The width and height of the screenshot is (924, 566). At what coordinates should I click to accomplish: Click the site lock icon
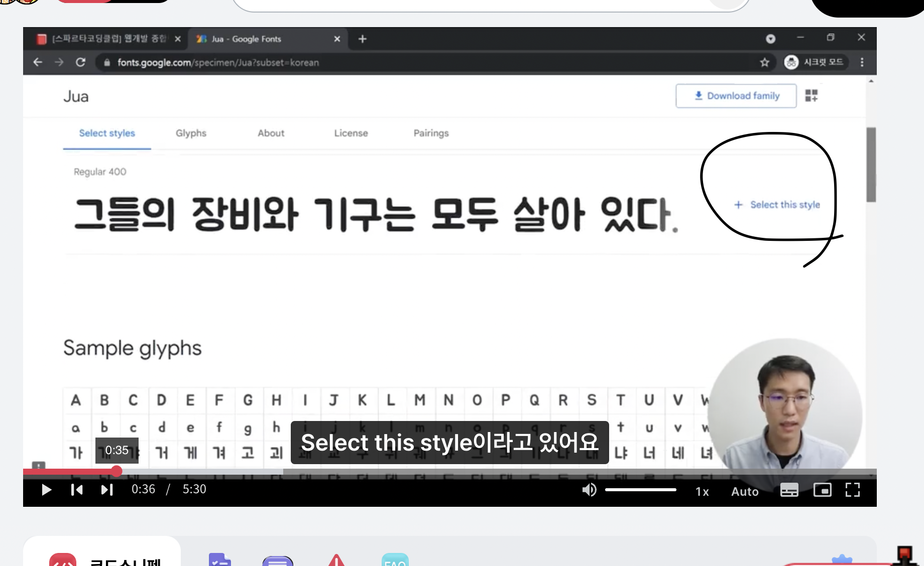coord(106,62)
